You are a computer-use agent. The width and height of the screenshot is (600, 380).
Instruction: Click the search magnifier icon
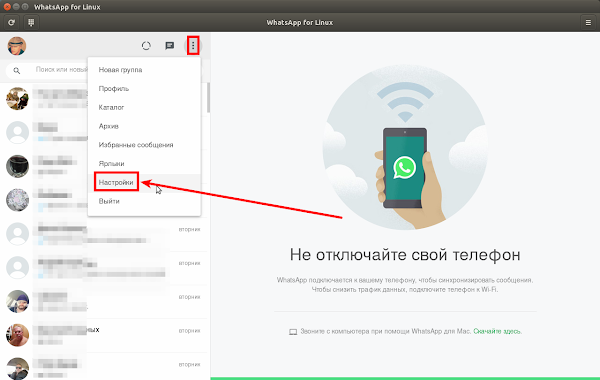pyautogui.click(x=16, y=70)
